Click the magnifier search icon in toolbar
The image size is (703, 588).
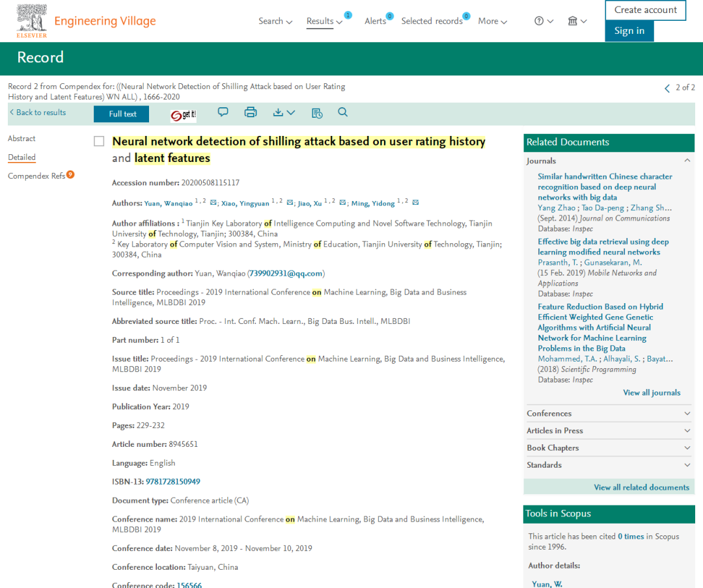[343, 112]
